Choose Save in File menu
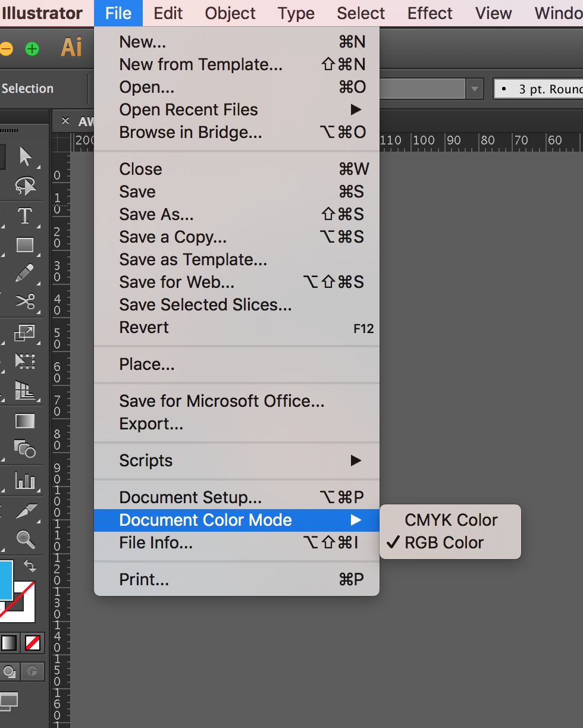This screenshot has height=728, width=583. (237, 192)
